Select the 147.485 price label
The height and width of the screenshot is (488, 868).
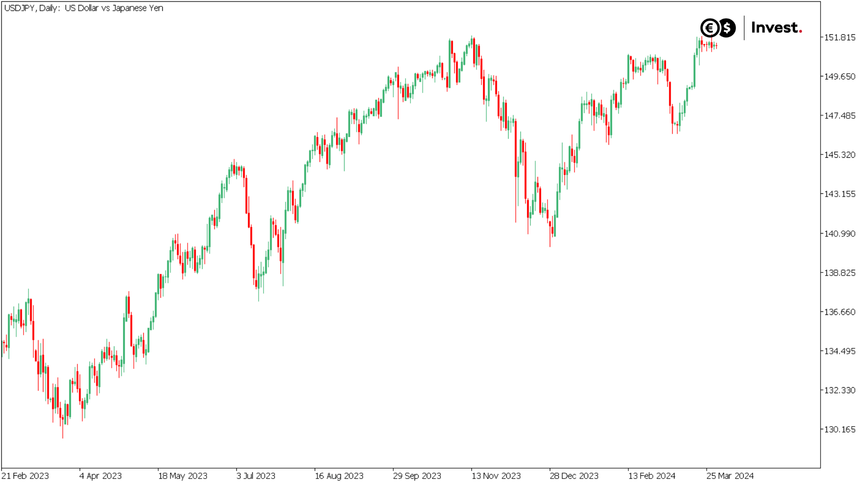coord(840,116)
